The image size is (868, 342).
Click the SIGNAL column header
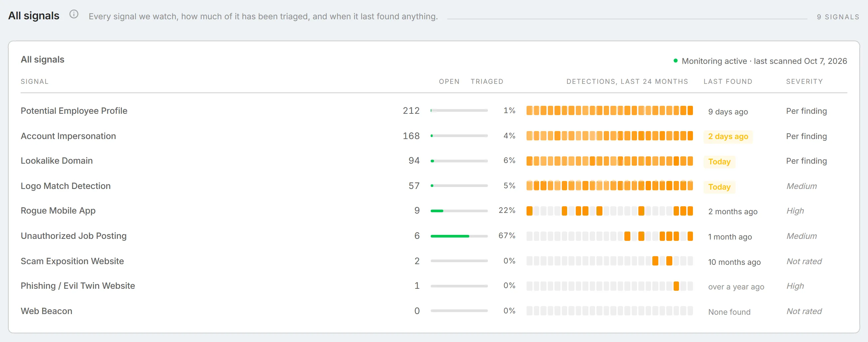click(34, 82)
